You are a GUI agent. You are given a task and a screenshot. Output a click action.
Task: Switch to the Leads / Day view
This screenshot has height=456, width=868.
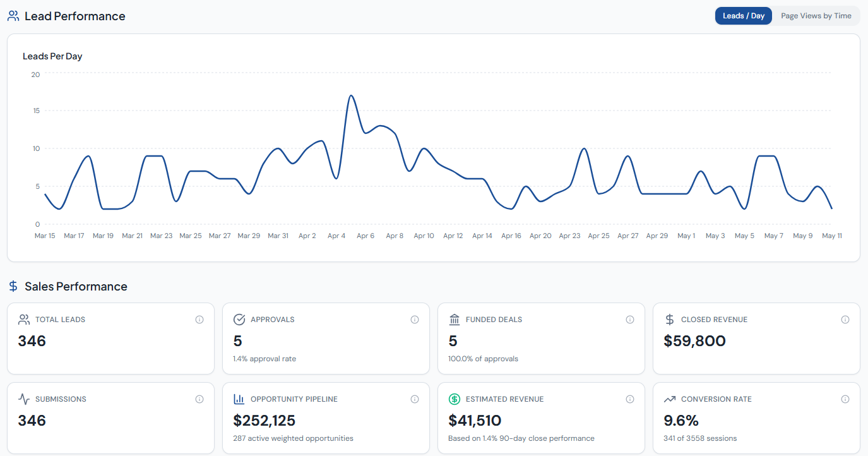point(743,16)
